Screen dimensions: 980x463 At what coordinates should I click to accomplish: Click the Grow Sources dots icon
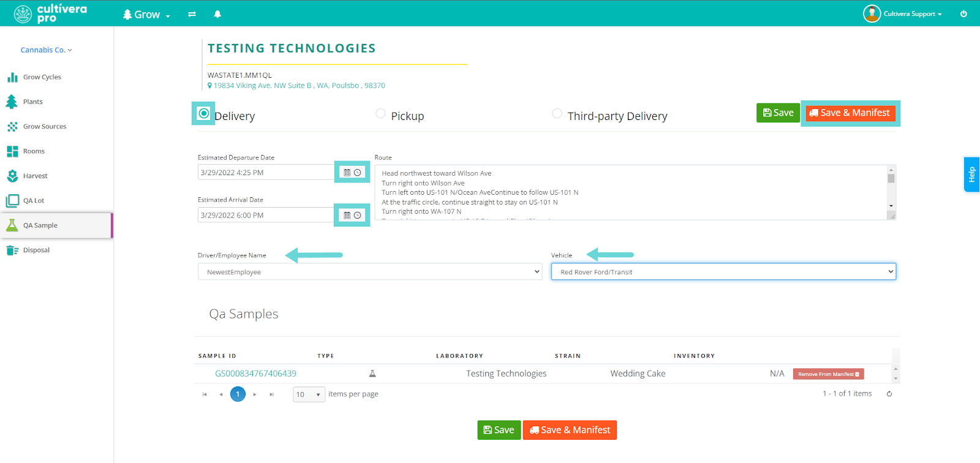click(x=12, y=127)
